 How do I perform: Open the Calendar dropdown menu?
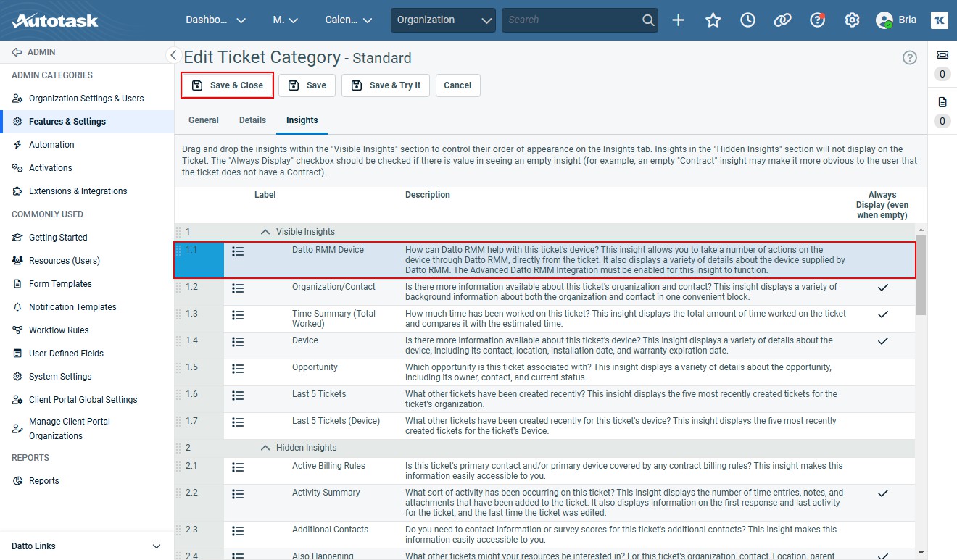(x=349, y=20)
